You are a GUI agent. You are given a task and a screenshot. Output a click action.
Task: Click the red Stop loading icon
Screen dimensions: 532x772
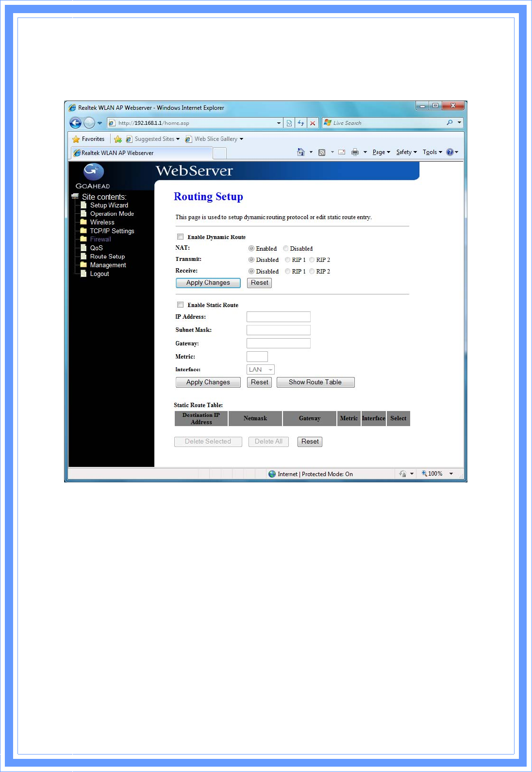coord(313,123)
